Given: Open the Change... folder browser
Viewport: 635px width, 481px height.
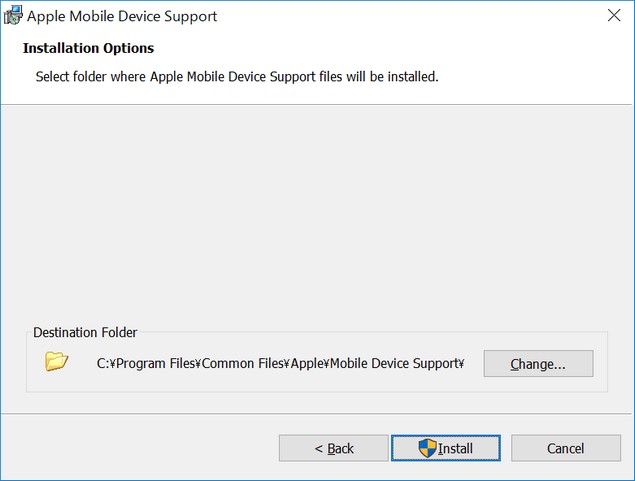Looking at the screenshot, I should (538, 364).
